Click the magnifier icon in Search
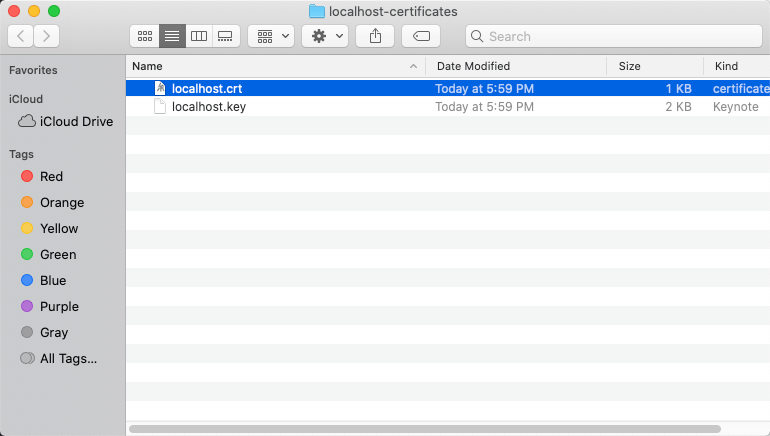Image resolution: width=770 pixels, height=436 pixels. 476,36
